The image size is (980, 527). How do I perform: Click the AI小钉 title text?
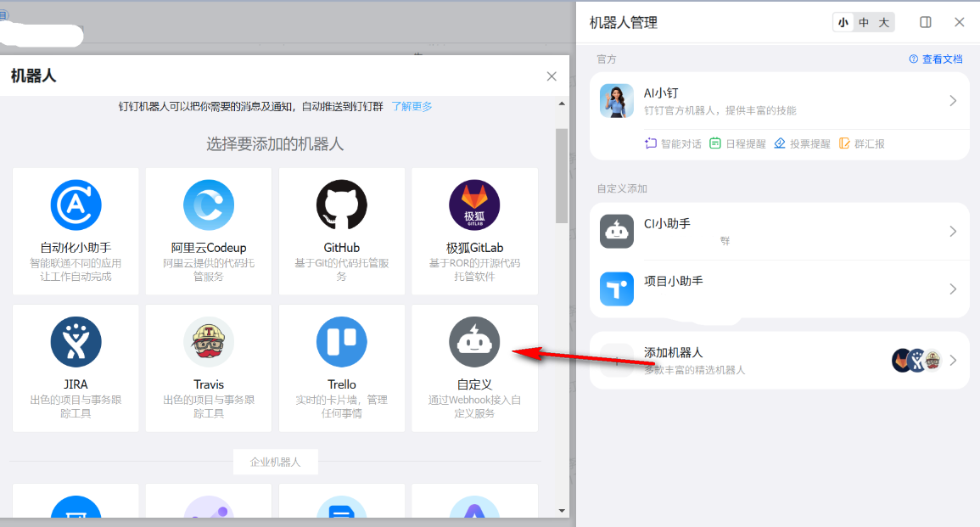[x=661, y=93]
